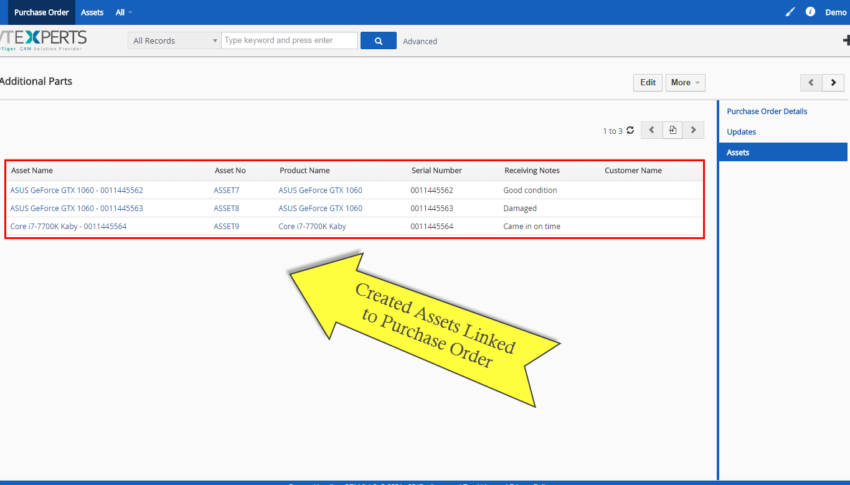This screenshot has width=850, height=485.
Task: Click the keyword search input field
Action: click(x=289, y=41)
